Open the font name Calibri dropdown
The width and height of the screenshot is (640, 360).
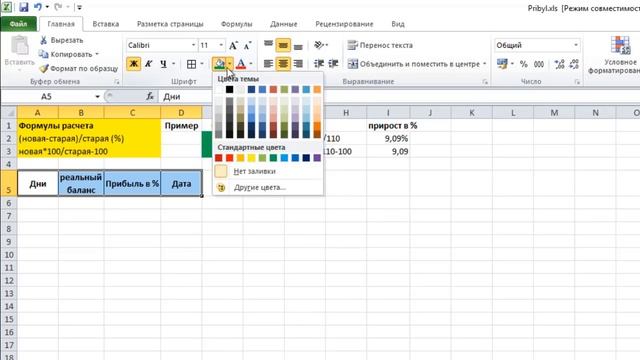(x=193, y=45)
